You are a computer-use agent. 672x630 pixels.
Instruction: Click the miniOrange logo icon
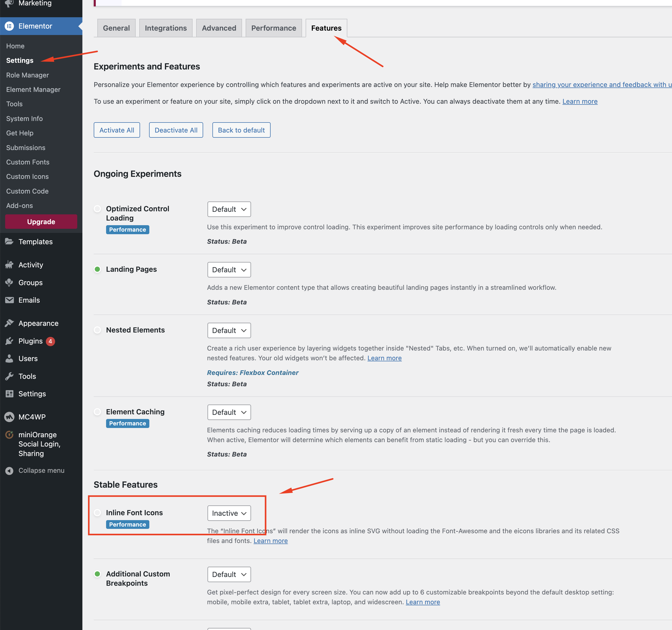(10, 435)
